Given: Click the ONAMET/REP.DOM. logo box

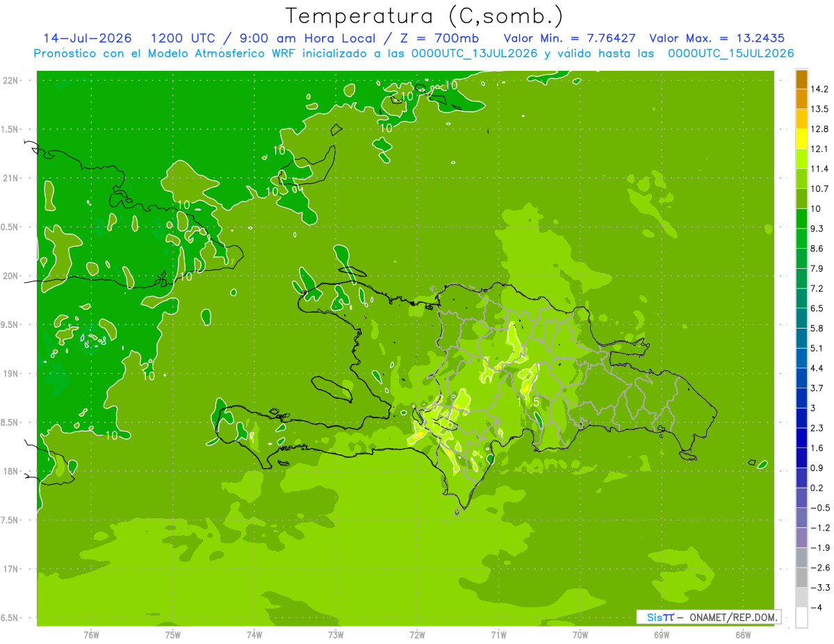Looking at the screenshot, I should [708, 617].
